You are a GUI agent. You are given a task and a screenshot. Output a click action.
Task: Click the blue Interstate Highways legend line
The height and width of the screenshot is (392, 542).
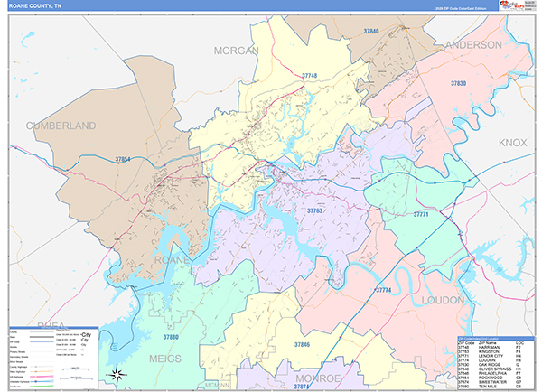(42, 382)
